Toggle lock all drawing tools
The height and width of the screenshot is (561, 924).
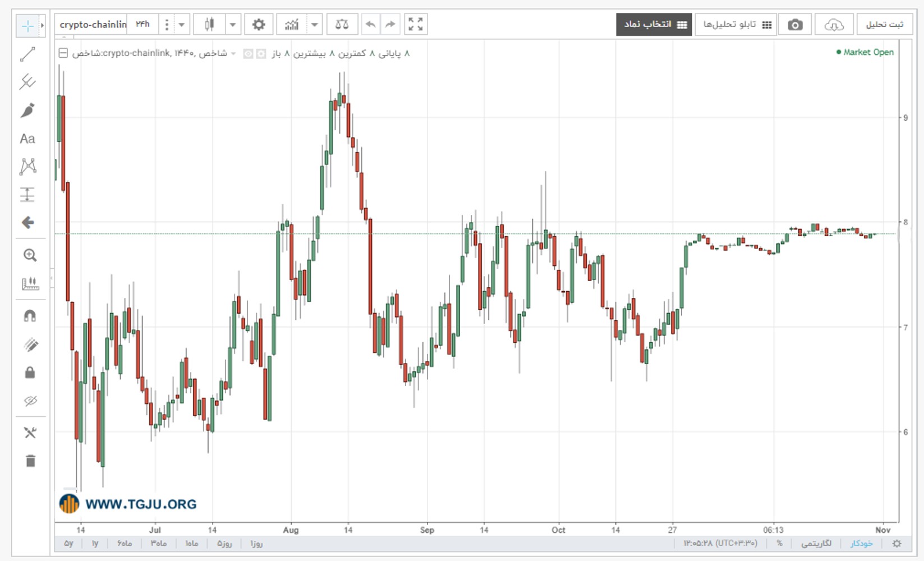click(30, 373)
